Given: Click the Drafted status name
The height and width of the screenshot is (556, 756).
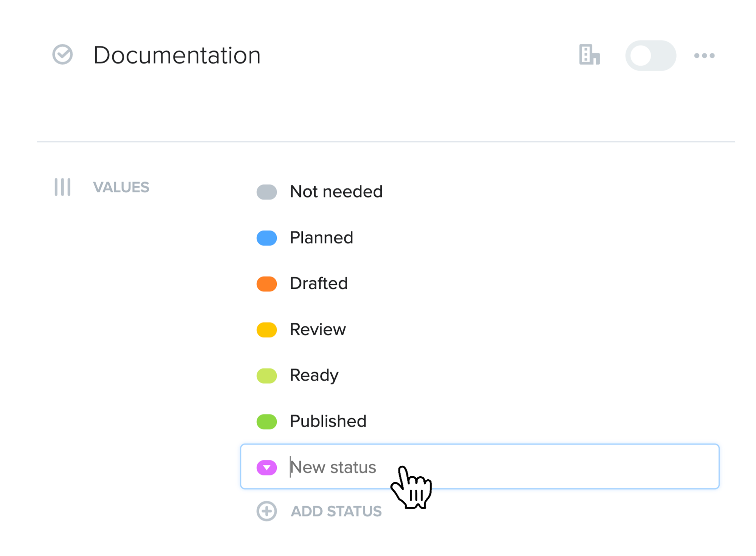Looking at the screenshot, I should (319, 283).
